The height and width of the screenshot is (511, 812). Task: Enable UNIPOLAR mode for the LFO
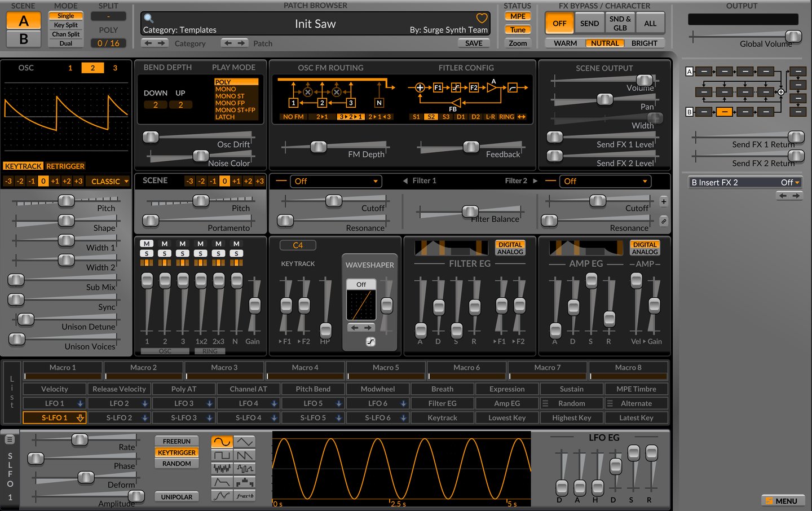coord(176,497)
